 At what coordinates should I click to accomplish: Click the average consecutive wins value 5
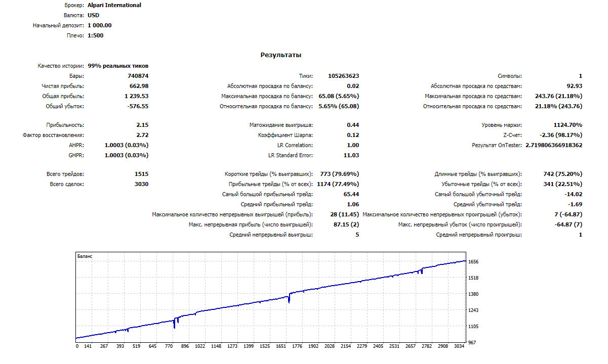pyautogui.click(x=357, y=235)
